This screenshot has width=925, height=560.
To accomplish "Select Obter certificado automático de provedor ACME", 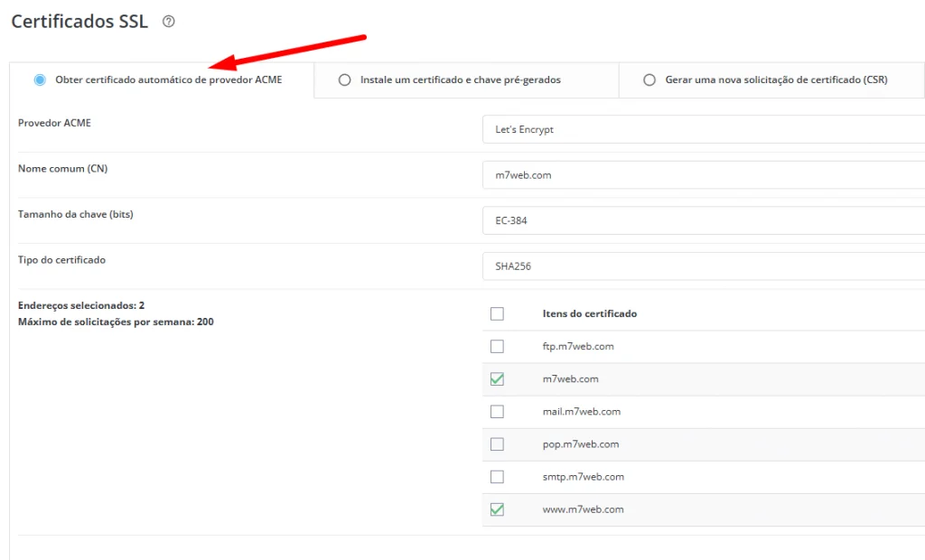I will tap(40, 79).
